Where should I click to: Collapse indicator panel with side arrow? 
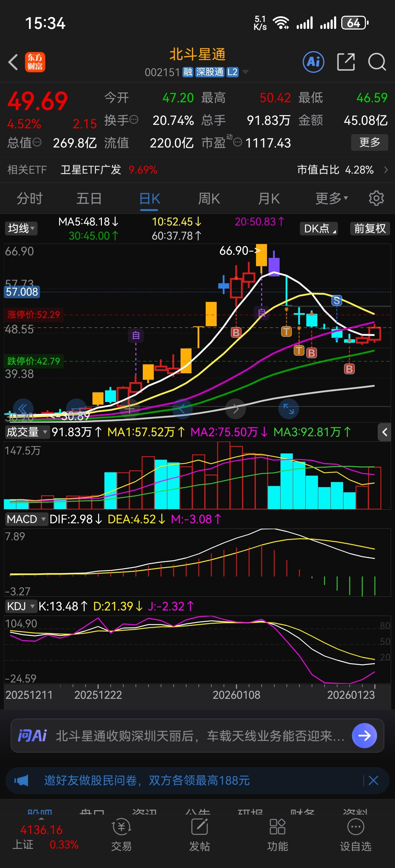pos(384,432)
